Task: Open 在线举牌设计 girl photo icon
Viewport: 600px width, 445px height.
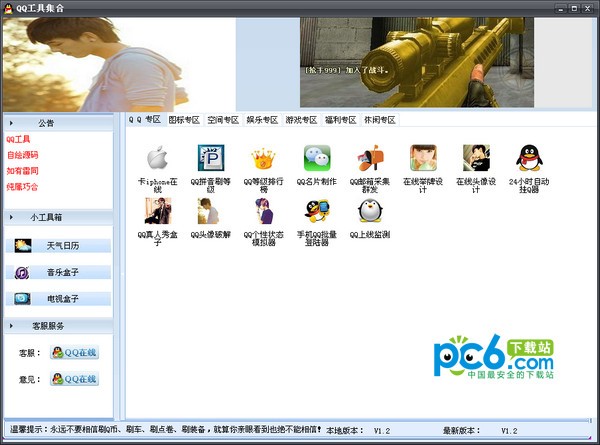Action: click(x=423, y=158)
